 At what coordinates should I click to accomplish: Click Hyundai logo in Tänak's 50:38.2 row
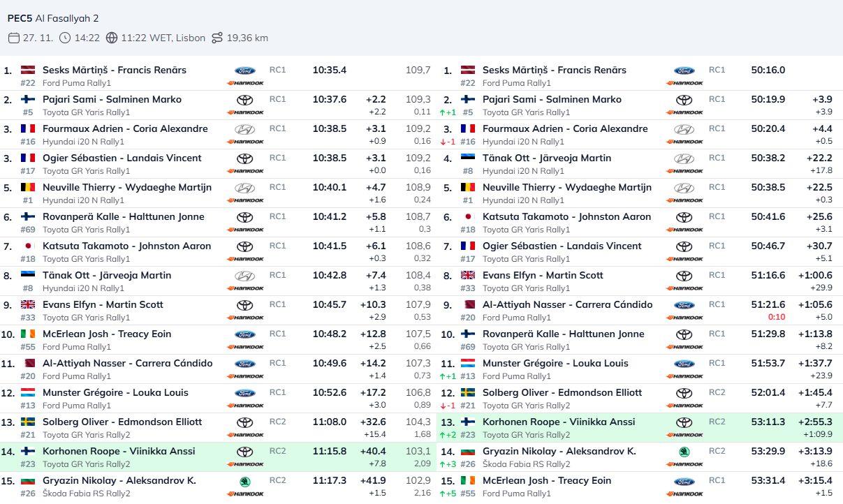click(x=684, y=158)
